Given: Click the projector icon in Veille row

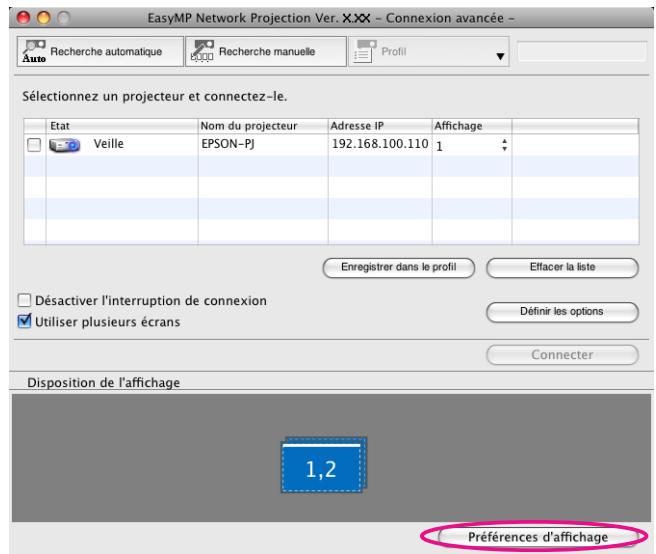Looking at the screenshot, I should (x=64, y=145).
